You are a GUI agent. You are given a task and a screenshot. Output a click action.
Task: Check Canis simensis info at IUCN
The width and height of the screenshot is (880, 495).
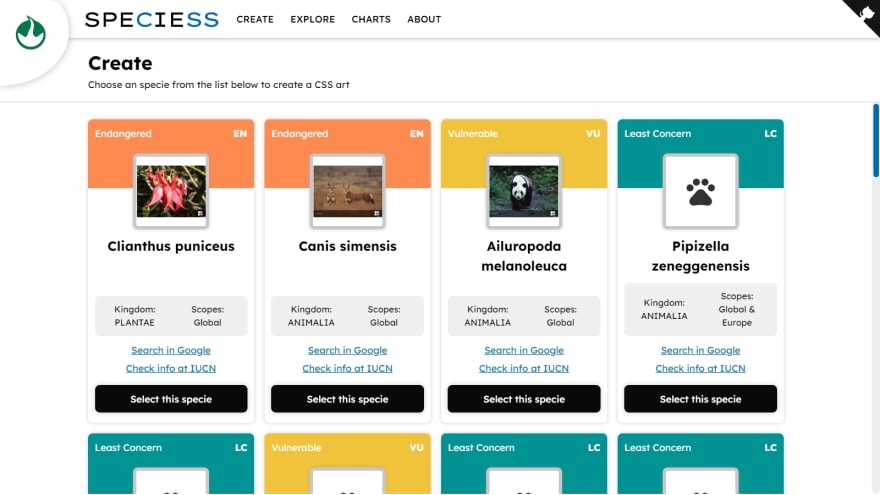click(x=347, y=368)
